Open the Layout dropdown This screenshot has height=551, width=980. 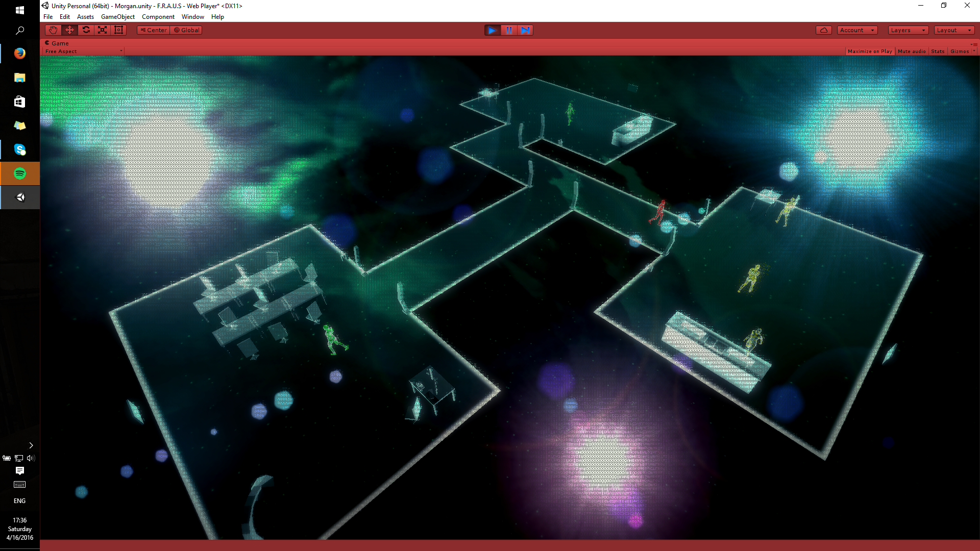[954, 30]
